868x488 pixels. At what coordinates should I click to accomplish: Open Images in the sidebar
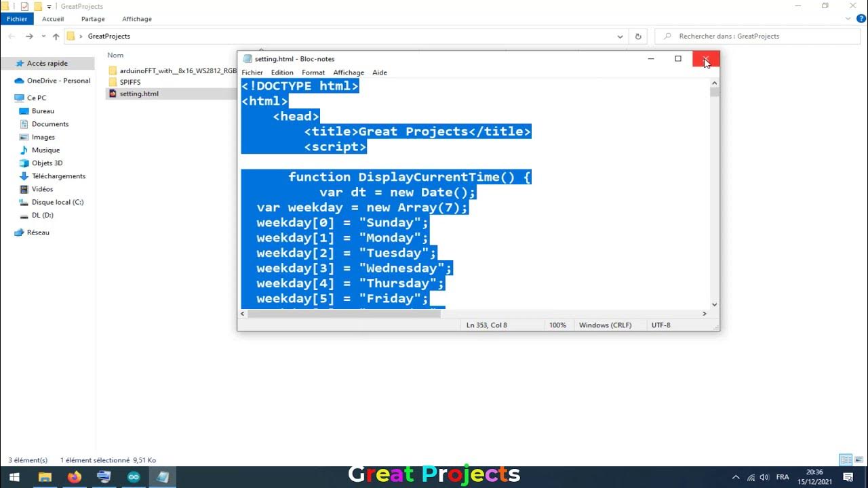(43, 137)
